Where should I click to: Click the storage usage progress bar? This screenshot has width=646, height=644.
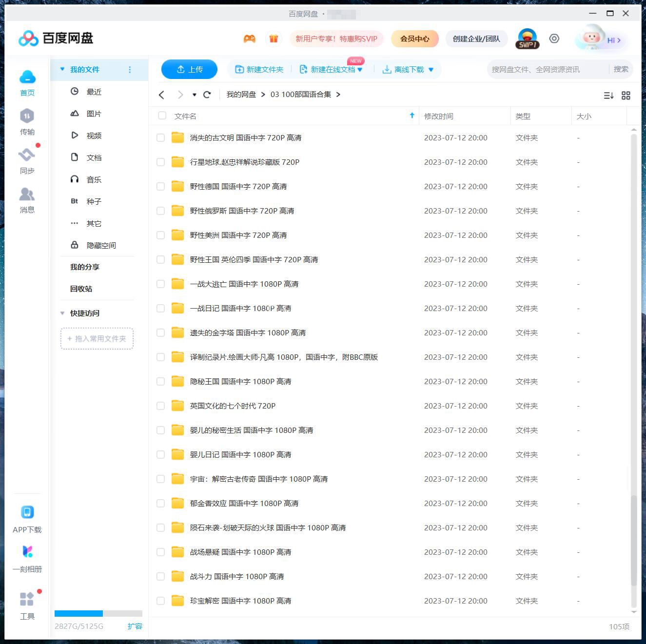(x=98, y=613)
